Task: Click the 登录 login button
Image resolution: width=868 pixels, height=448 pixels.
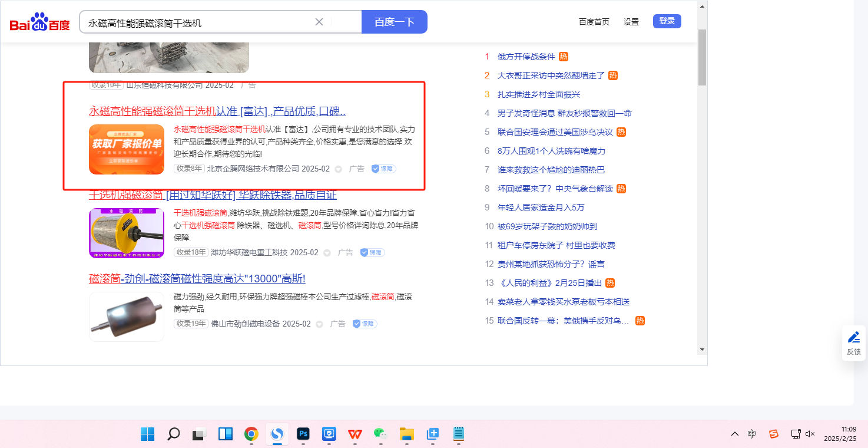Action: tap(667, 21)
